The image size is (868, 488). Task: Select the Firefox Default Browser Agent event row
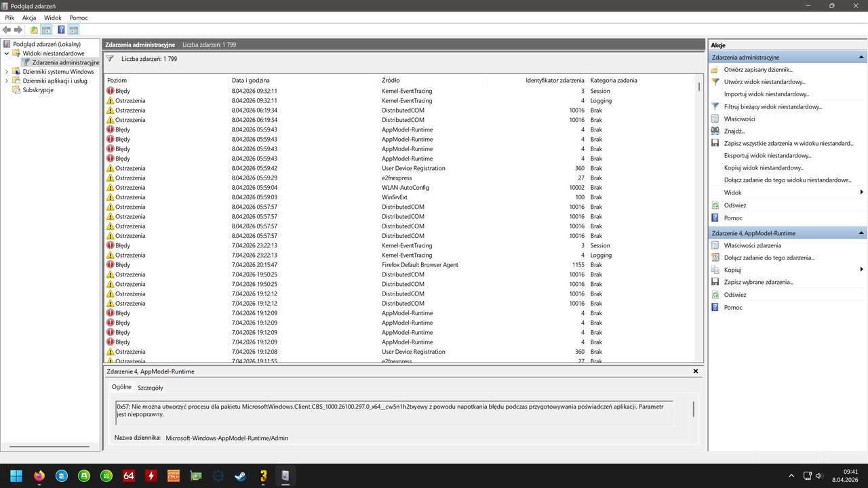(400, 265)
